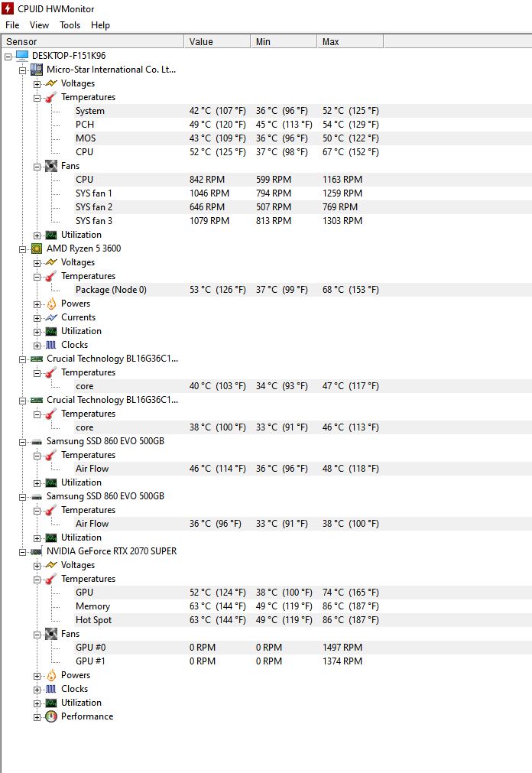Image resolution: width=532 pixels, height=773 pixels.
Task: Click the first Crucial Technology RAM module icon
Action: click(37, 359)
